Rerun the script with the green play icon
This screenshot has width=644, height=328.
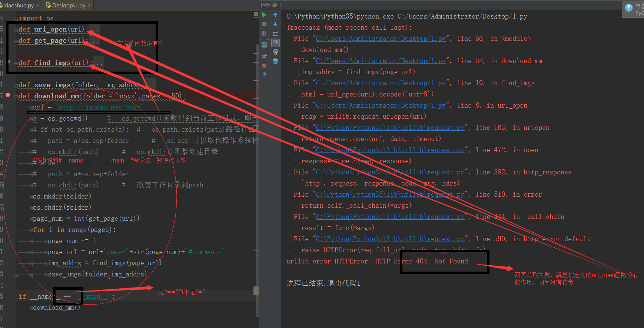coord(264,15)
